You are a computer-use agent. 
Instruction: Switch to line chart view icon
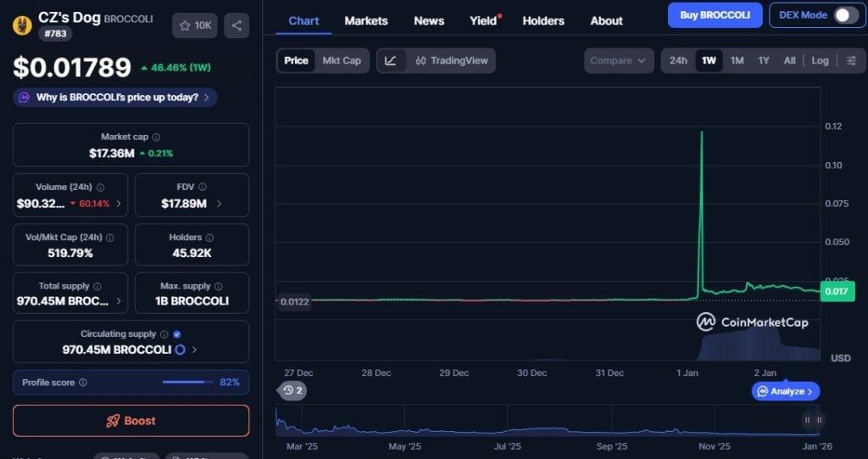click(391, 61)
